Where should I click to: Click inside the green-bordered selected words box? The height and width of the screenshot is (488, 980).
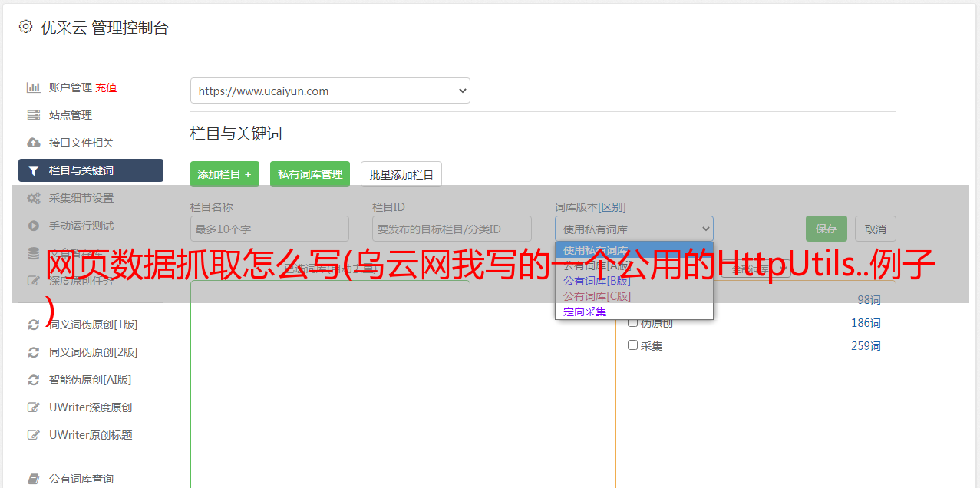click(x=330, y=384)
